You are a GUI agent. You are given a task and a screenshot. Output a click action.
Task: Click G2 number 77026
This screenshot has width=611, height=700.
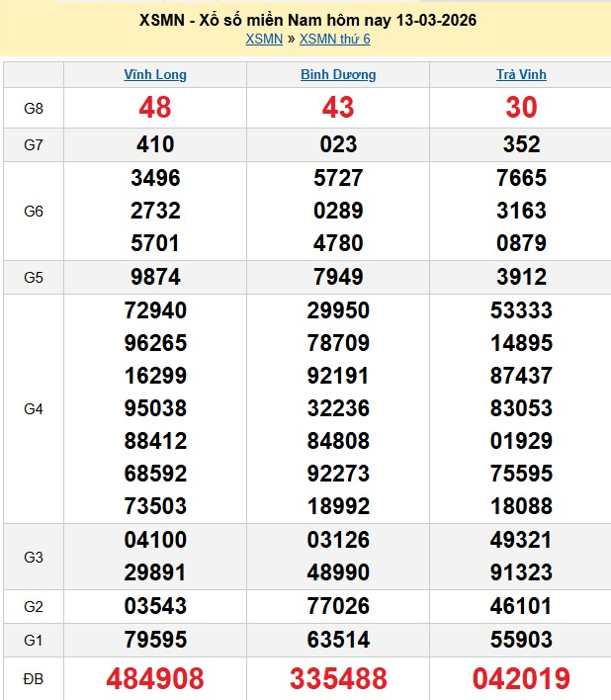pyautogui.click(x=338, y=606)
